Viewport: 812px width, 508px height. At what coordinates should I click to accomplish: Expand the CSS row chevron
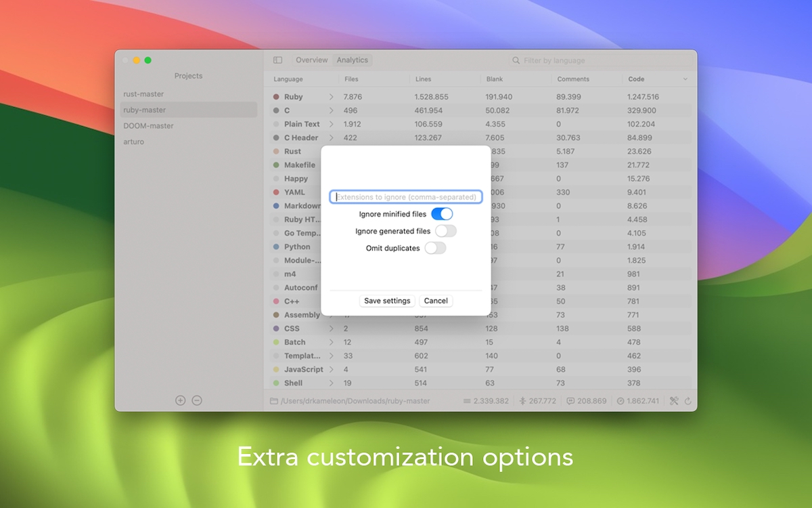331,329
